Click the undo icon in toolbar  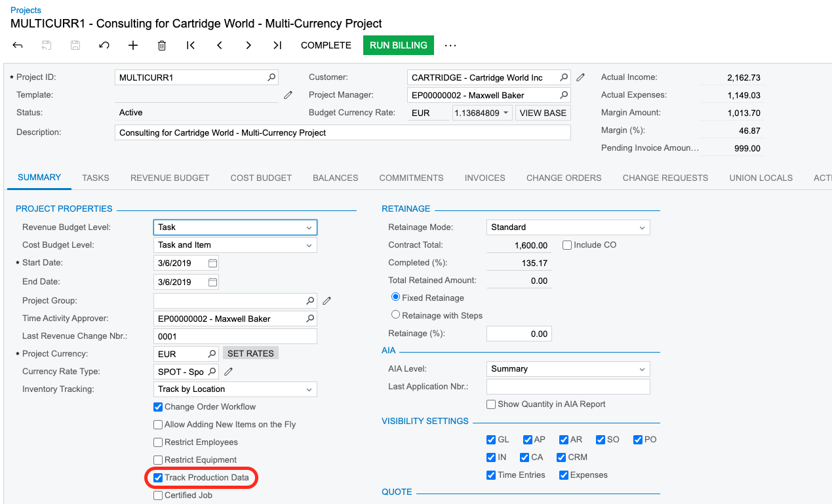tap(104, 45)
